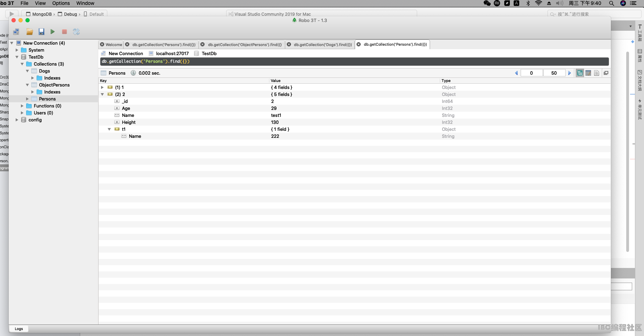Expand the config database node

coord(17,120)
